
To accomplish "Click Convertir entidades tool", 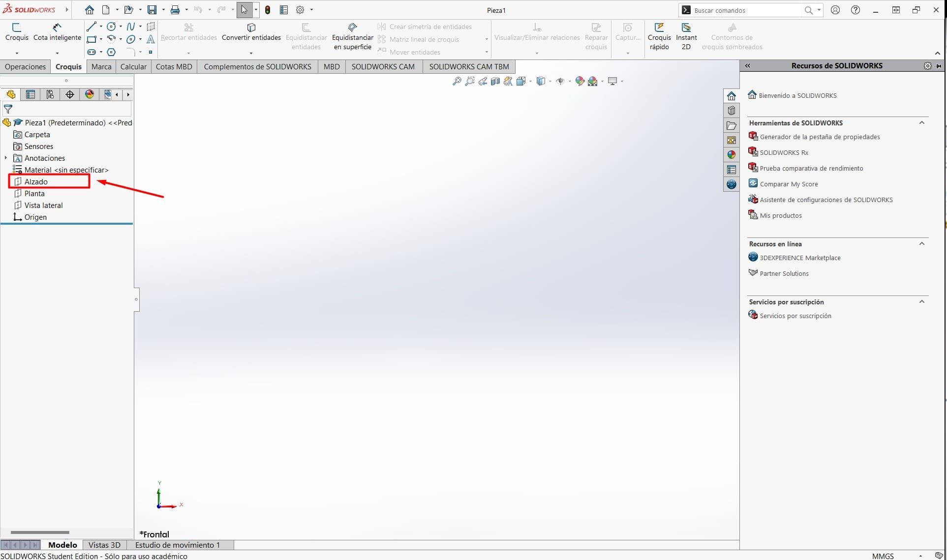I will pyautogui.click(x=251, y=32).
